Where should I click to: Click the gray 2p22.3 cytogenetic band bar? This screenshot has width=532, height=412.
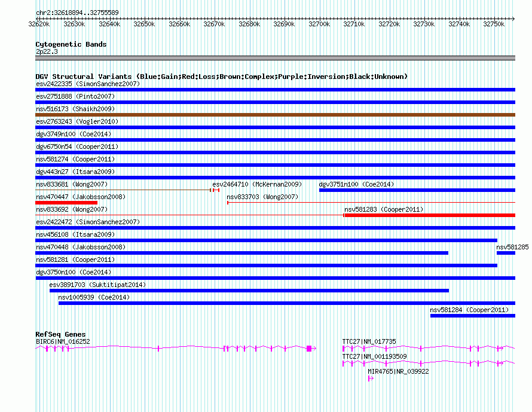click(x=275, y=58)
